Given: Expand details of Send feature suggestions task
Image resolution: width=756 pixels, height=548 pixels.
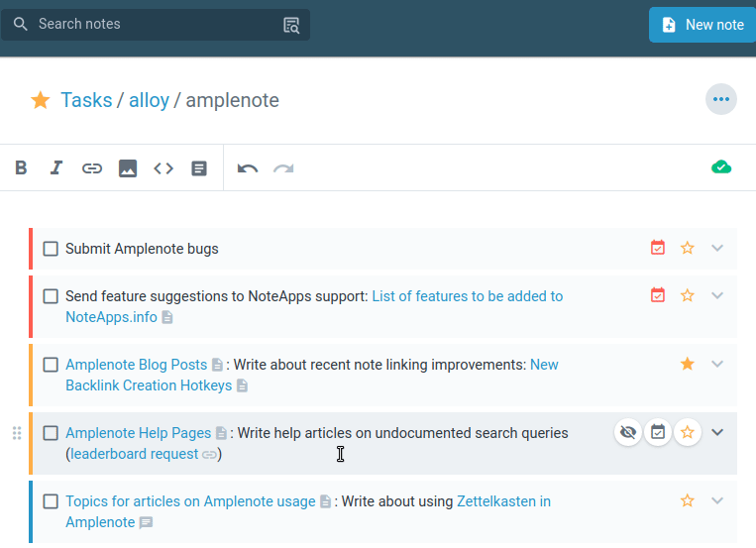Looking at the screenshot, I should 717,295.
